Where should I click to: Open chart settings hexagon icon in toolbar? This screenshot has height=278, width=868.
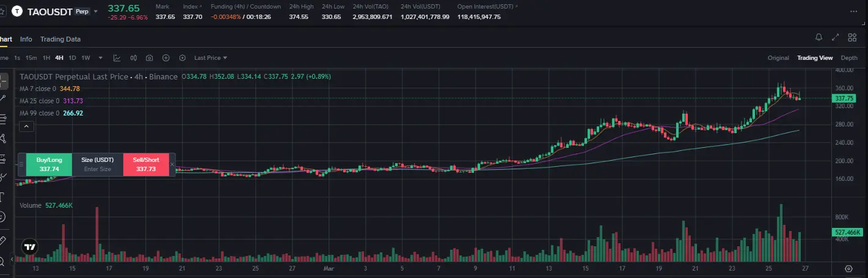tap(182, 58)
